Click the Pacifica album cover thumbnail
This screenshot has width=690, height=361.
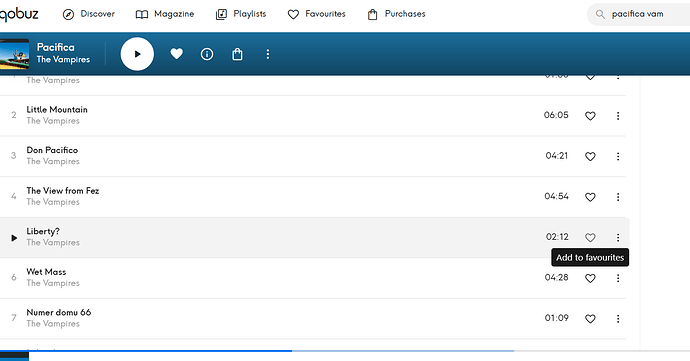click(15, 54)
